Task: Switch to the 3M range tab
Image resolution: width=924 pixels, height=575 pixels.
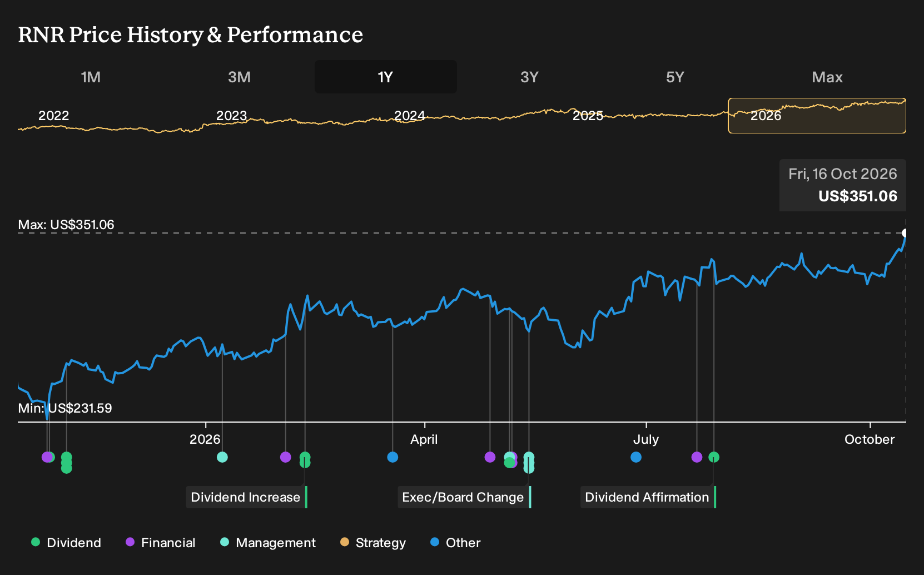Action: coord(239,77)
